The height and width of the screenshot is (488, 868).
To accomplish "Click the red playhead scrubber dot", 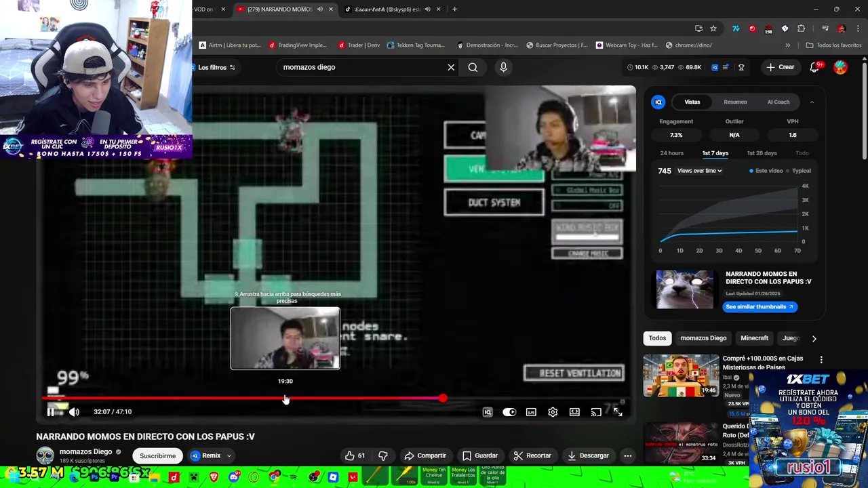I will (443, 399).
